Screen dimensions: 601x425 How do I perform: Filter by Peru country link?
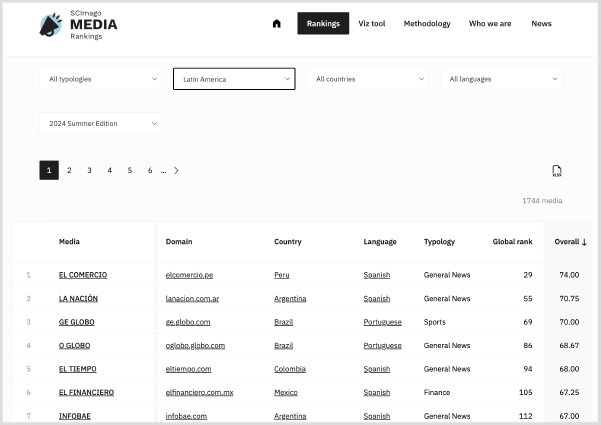tap(282, 275)
